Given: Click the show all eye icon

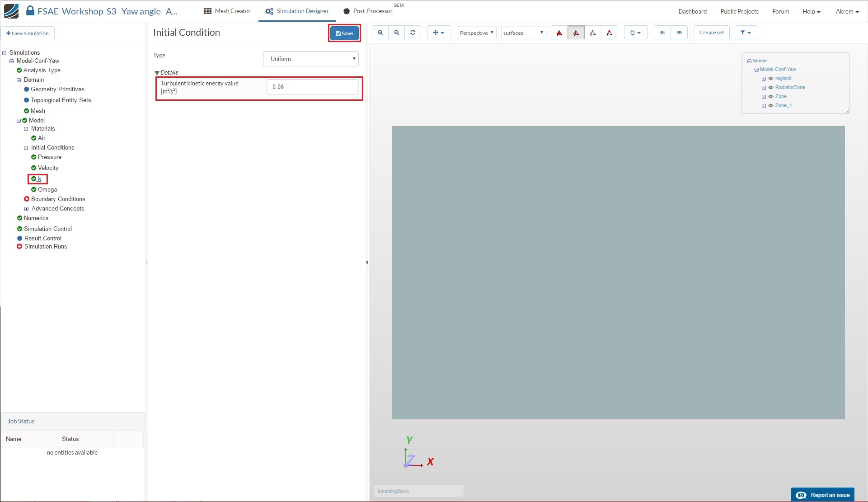Looking at the screenshot, I should (679, 33).
